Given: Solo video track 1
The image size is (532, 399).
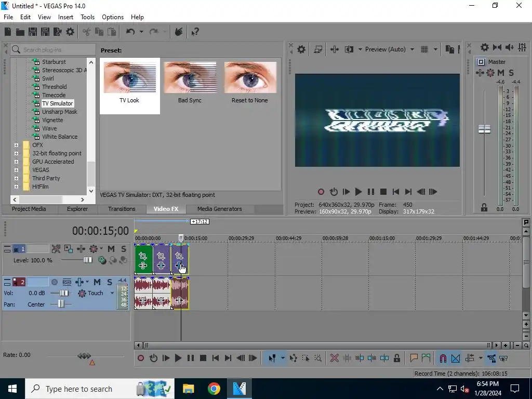Looking at the screenshot, I should (x=124, y=249).
